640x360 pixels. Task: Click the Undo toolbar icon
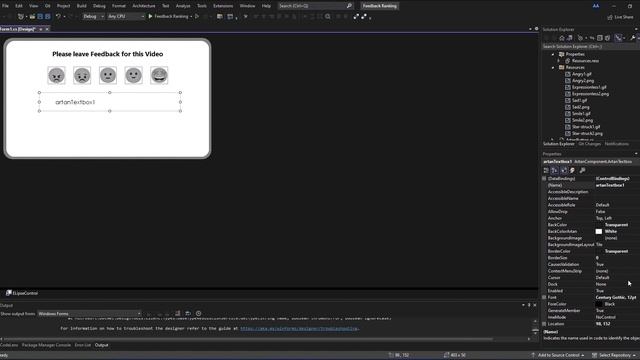tap(58, 16)
